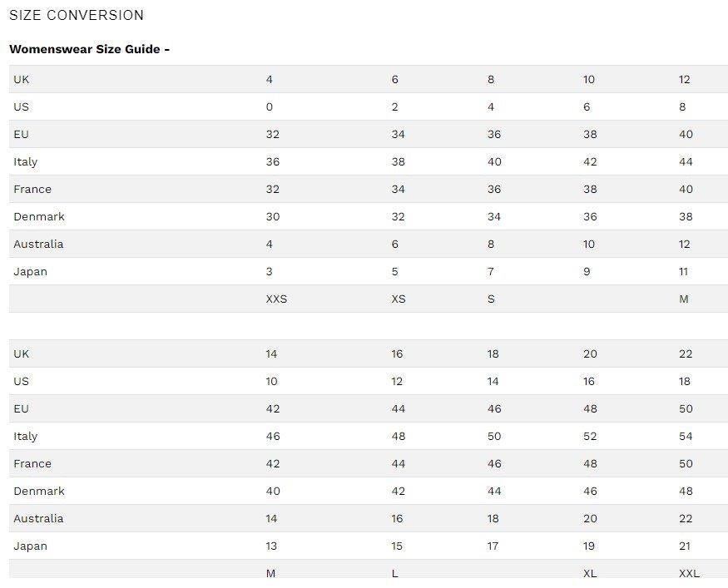Click the Australia row label in second table

coord(38,519)
